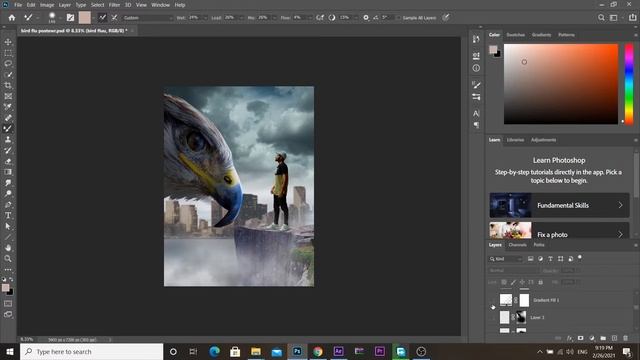Switch to the Adjustments tab
640x360 pixels.
pos(543,140)
